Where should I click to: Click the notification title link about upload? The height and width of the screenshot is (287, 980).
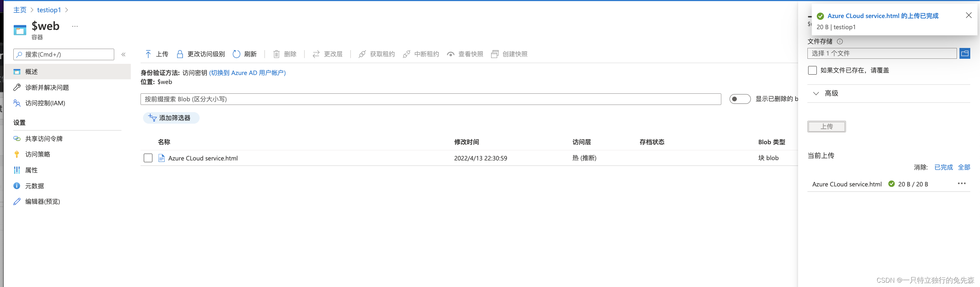pos(883,16)
